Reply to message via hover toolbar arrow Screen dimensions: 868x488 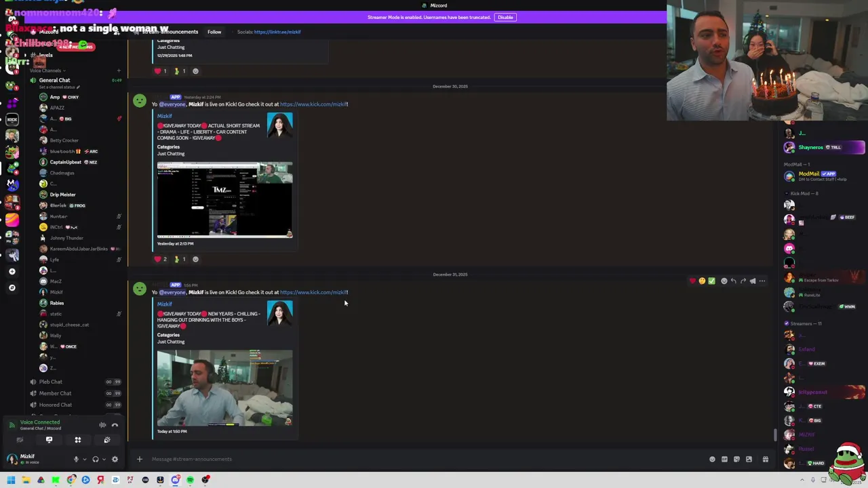[733, 281]
